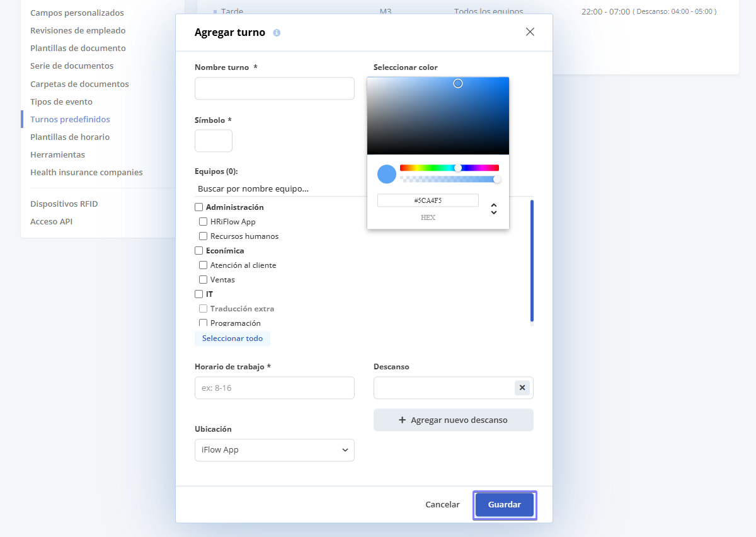The image size is (756, 537).
Task: Check the Programación checkbox
Action: coord(203,323)
